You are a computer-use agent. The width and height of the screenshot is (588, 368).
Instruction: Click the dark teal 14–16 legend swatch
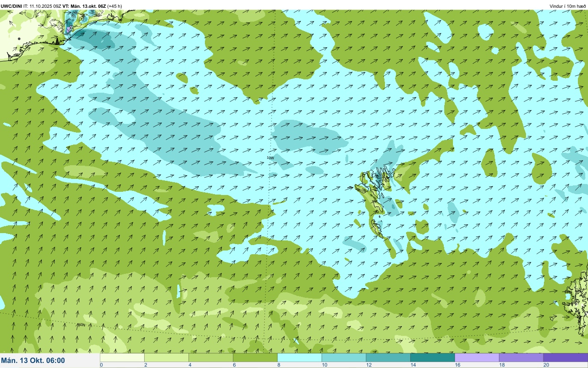pyautogui.click(x=432, y=357)
